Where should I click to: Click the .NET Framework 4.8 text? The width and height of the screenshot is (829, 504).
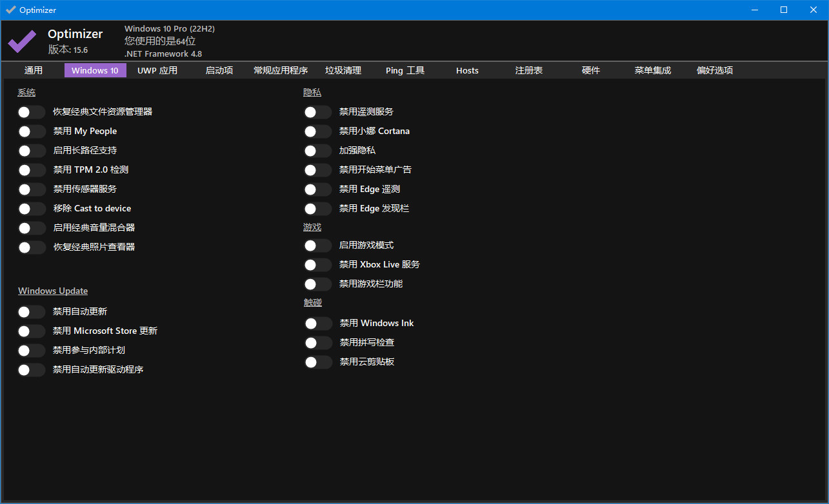[163, 54]
